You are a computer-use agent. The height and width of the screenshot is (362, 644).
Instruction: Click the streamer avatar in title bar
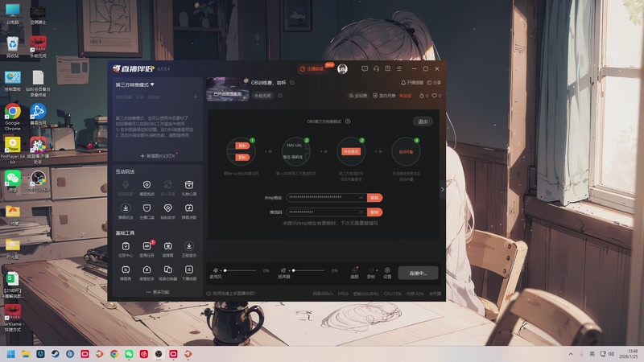[x=342, y=69]
